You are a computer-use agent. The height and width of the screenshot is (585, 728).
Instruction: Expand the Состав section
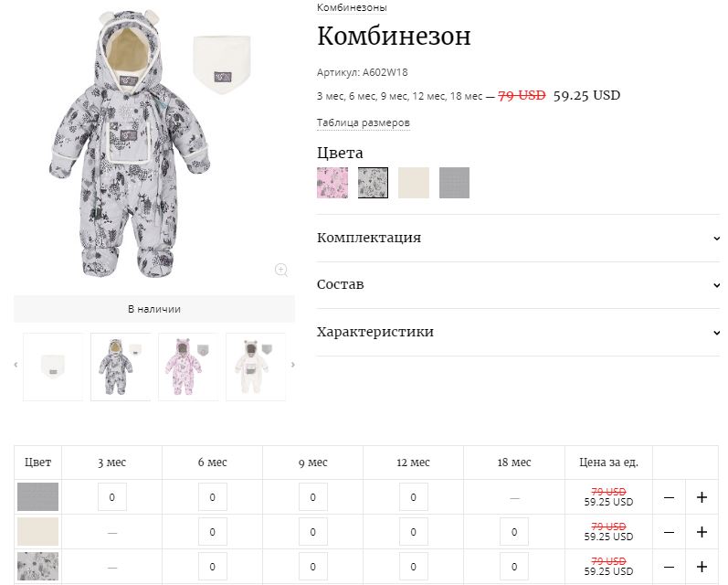(517, 284)
